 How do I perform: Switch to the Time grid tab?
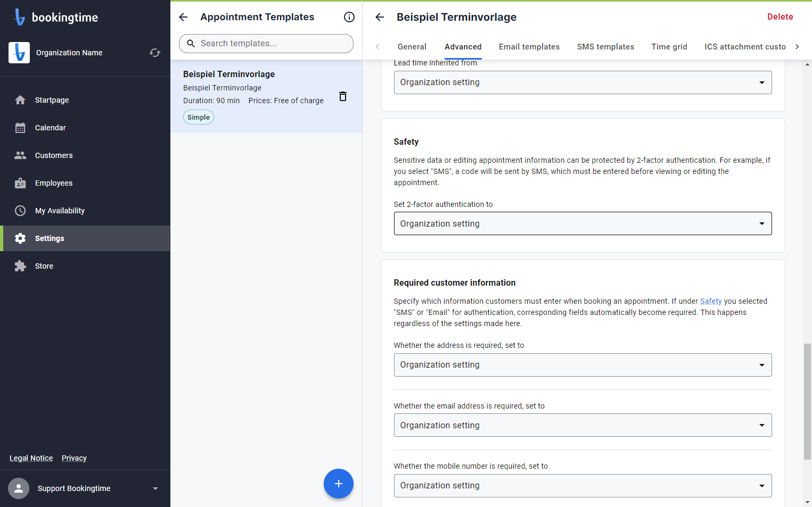click(x=669, y=47)
